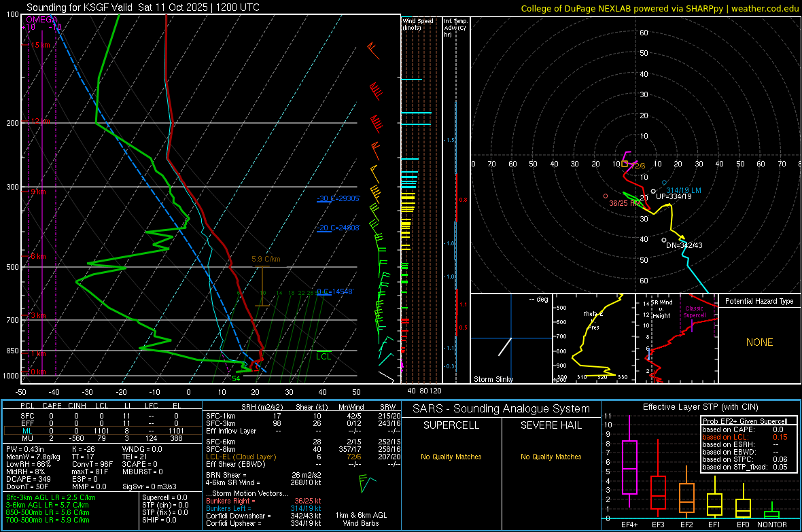Click the 'Effective Layer STP (with CIN)' title
This screenshot has width=802, height=532.
[701, 407]
